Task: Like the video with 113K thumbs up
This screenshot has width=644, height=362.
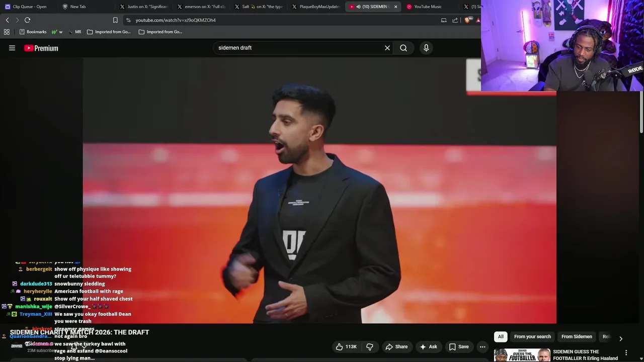Action: (x=346, y=346)
